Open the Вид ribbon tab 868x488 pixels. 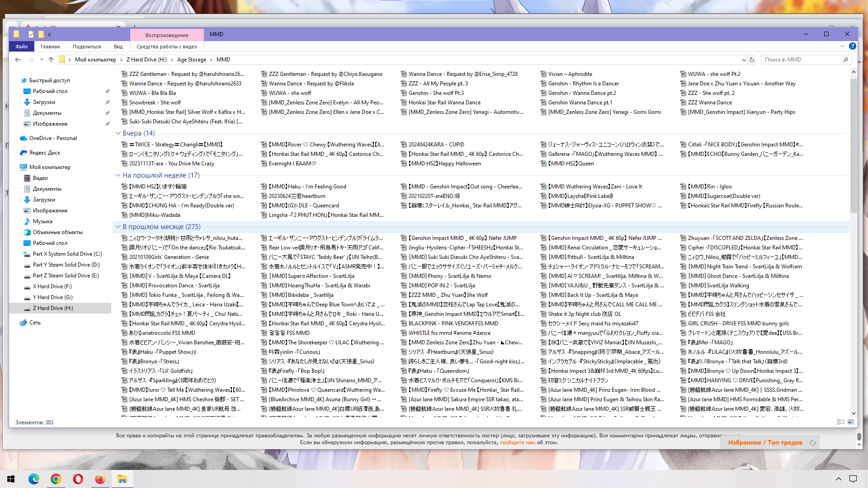click(118, 47)
